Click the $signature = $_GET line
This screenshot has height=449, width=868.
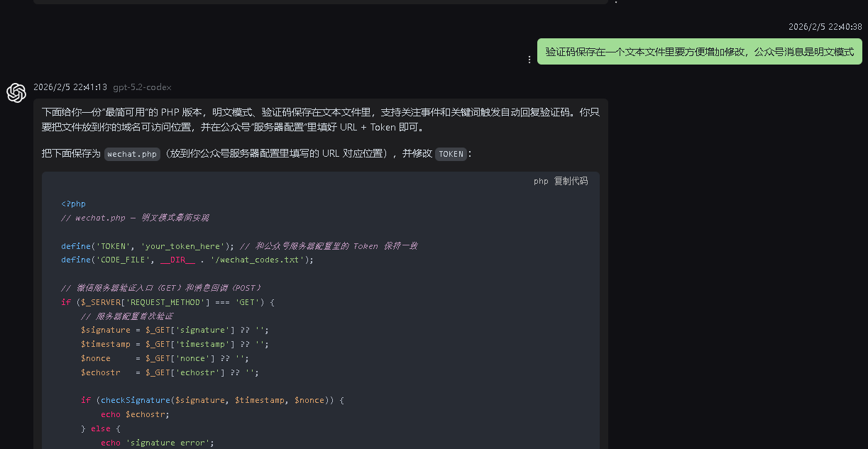tap(175, 330)
